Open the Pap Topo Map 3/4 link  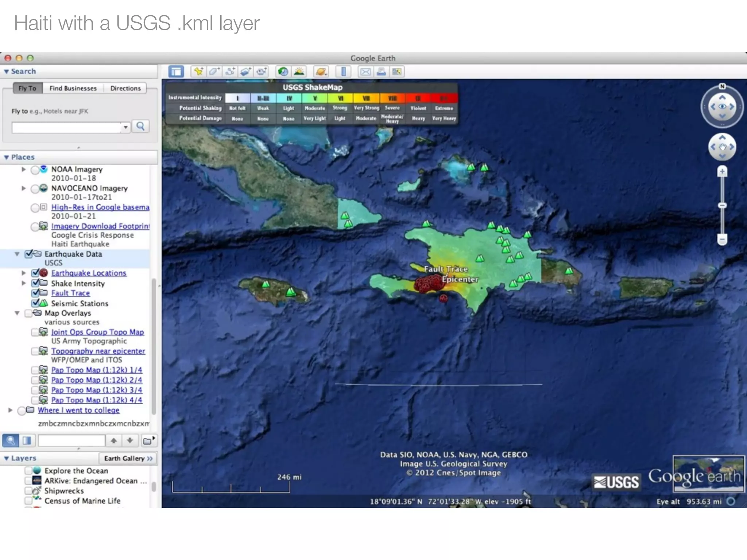point(97,390)
